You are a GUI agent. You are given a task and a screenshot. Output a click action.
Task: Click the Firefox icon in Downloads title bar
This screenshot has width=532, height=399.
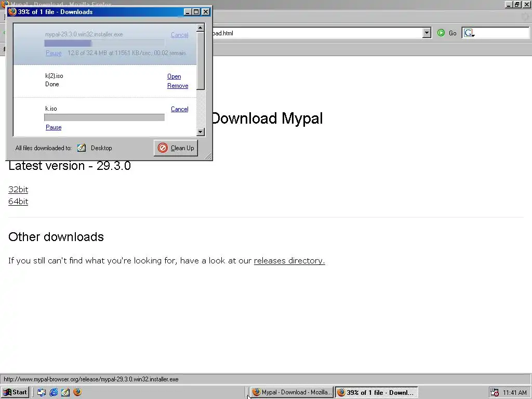point(12,11)
